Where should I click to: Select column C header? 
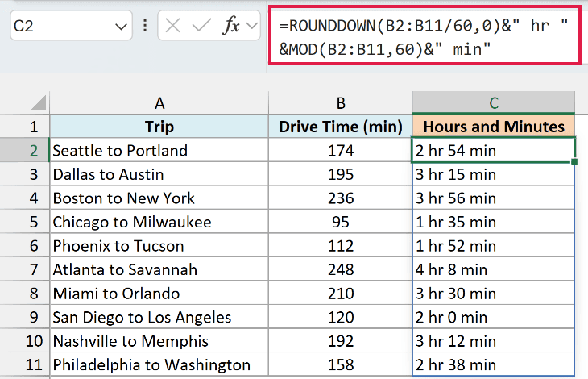494,103
